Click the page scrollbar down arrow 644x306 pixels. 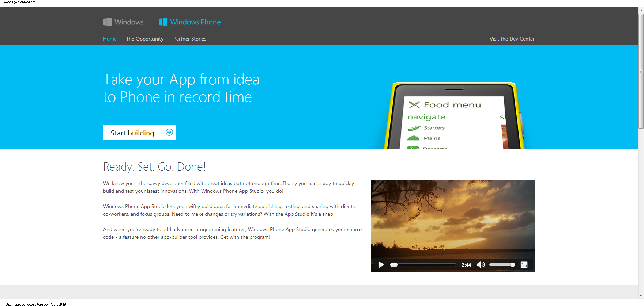pos(641,296)
